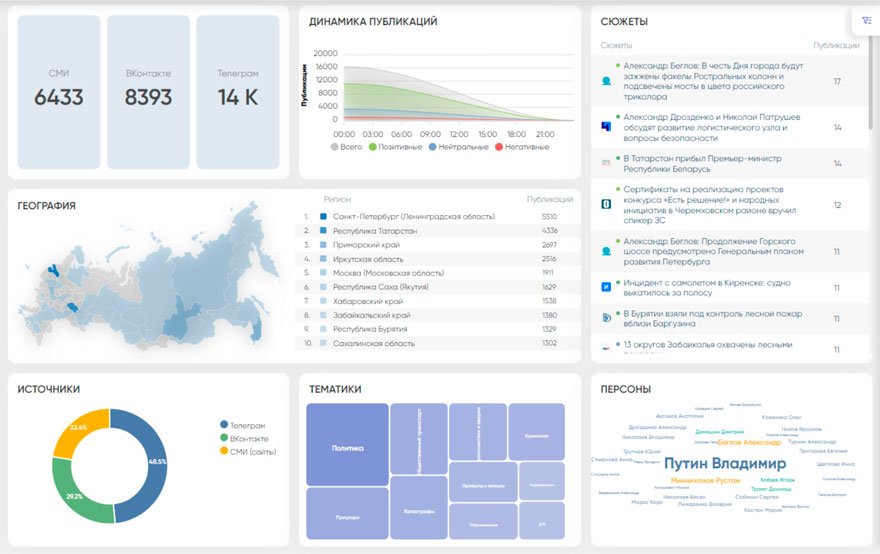Image resolution: width=880 pixels, height=554 pixels.
Task: Toggle the Всего series in chart legend
Action: 345,147
